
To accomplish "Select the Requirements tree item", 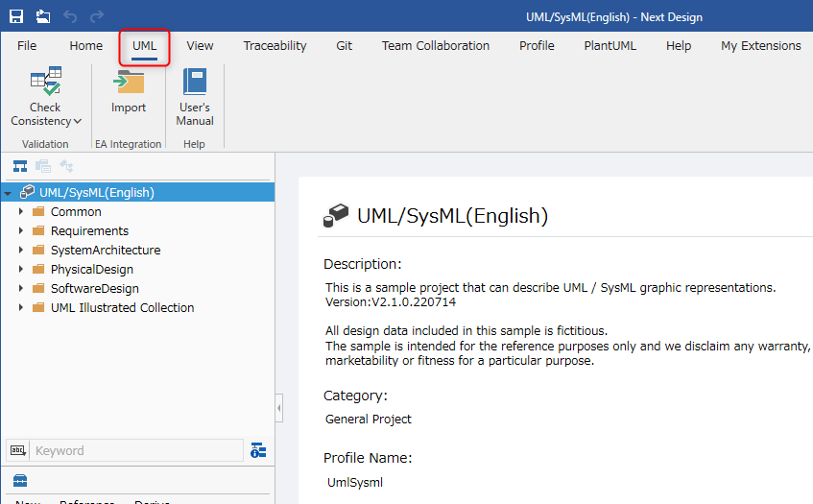I will click(x=89, y=230).
